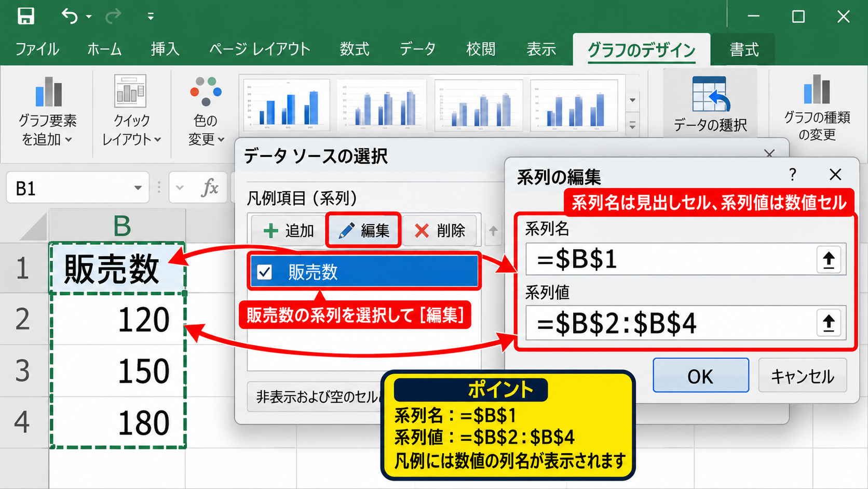Select the グラフのデザイン tab
The height and width of the screenshot is (489, 868).
tap(641, 50)
